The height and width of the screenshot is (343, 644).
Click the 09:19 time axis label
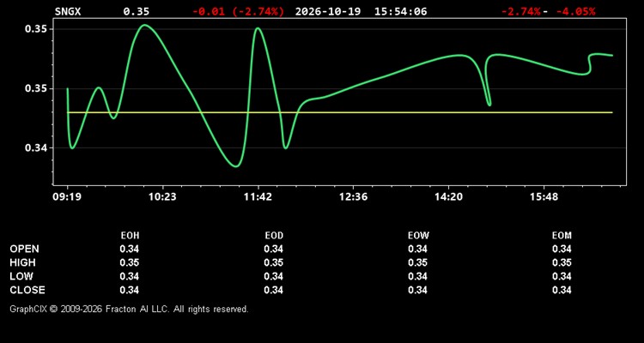[x=67, y=197]
